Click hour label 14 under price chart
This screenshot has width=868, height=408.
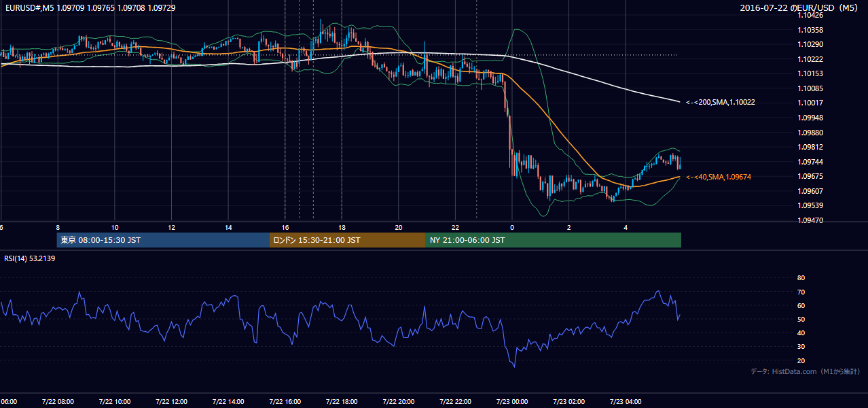point(228,227)
